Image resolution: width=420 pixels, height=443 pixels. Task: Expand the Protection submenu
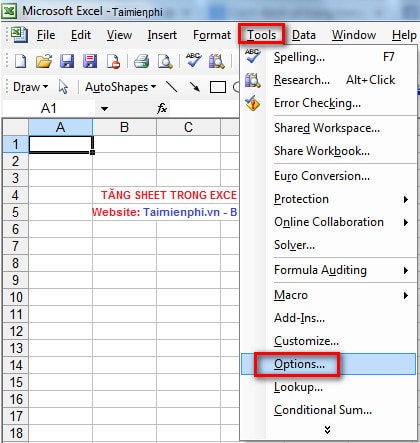[x=406, y=199]
